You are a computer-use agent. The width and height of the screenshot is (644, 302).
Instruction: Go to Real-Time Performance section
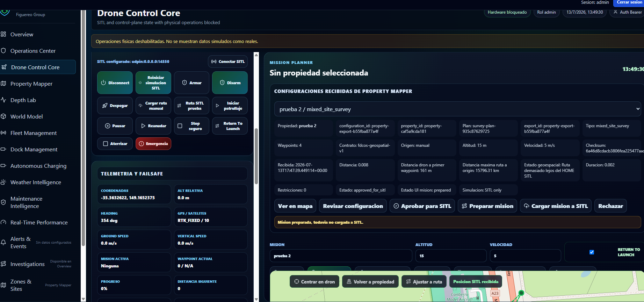point(39,222)
